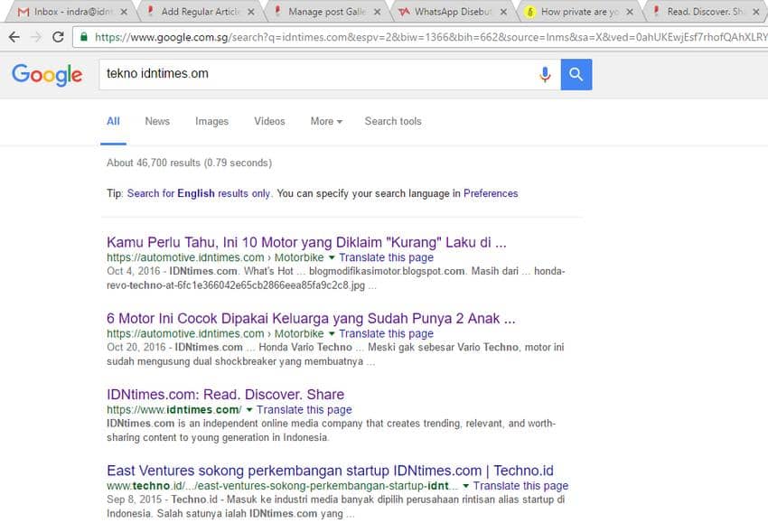Open Search tools options
768x532 pixels.
tap(393, 121)
